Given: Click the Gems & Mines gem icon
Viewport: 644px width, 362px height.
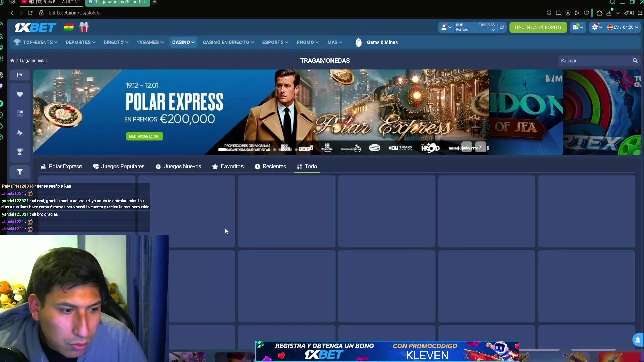Looking at the screenshot, I should coord(358,43).
